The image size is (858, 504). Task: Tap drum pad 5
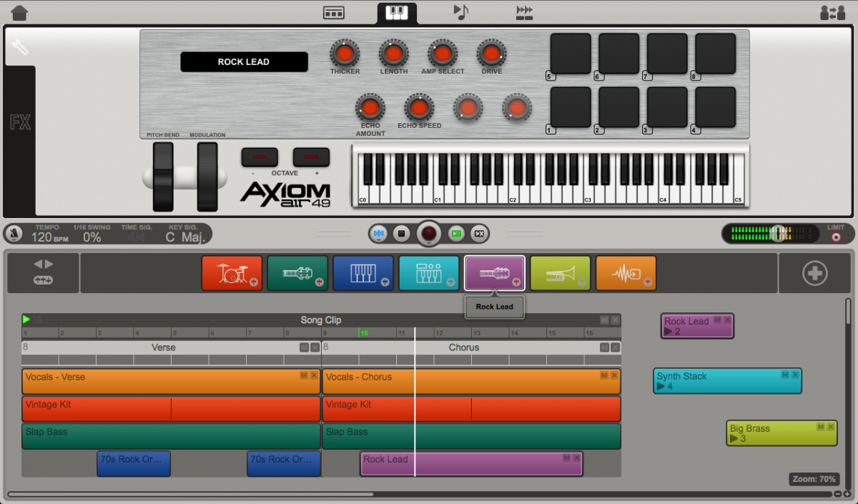pos(571,54)
